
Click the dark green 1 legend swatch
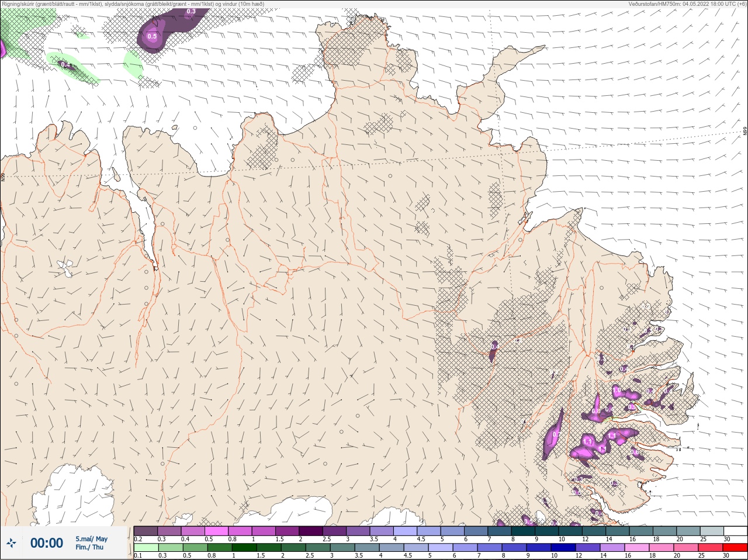click(244, 548)
